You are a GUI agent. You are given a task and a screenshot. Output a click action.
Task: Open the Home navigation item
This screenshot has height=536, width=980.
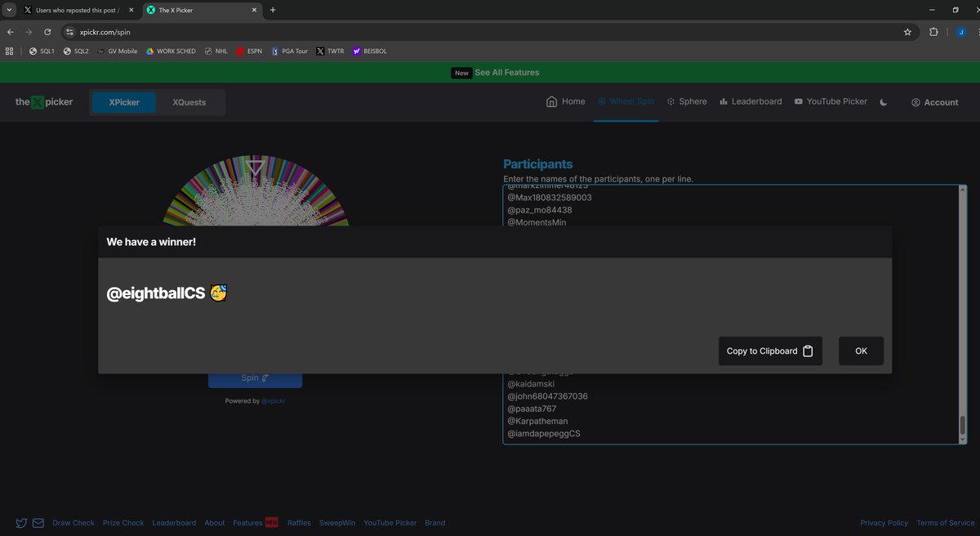coord(566,102)
